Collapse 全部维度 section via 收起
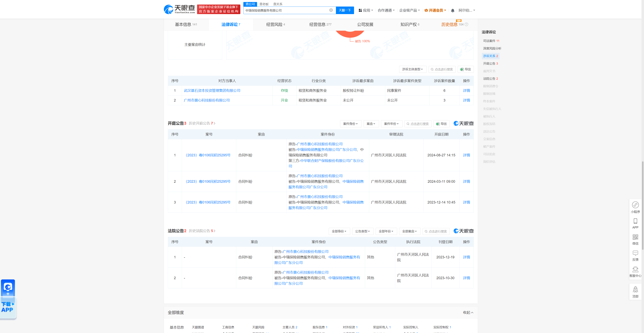This screenshot has height=333, width=644. (468, 313)
